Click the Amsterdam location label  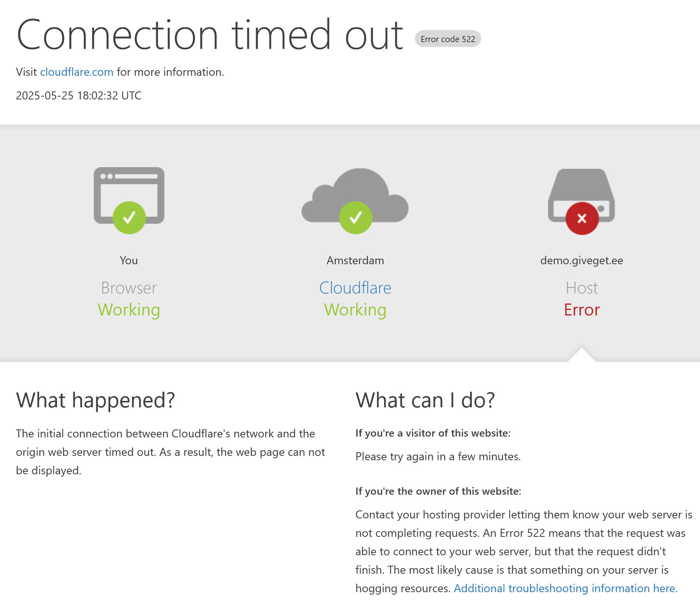tap(355, 261)
